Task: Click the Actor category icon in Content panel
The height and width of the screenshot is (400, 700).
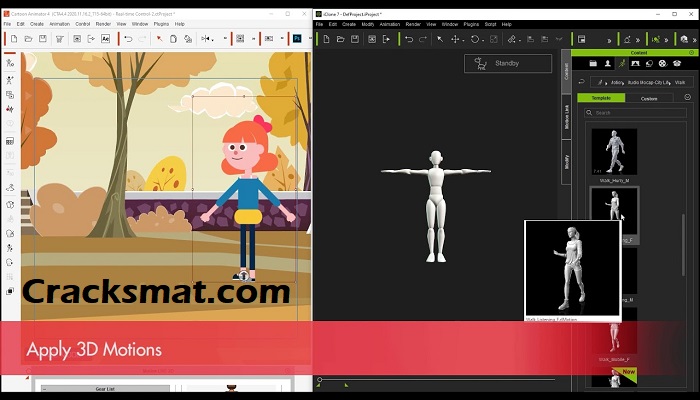Action: [608, 63]
